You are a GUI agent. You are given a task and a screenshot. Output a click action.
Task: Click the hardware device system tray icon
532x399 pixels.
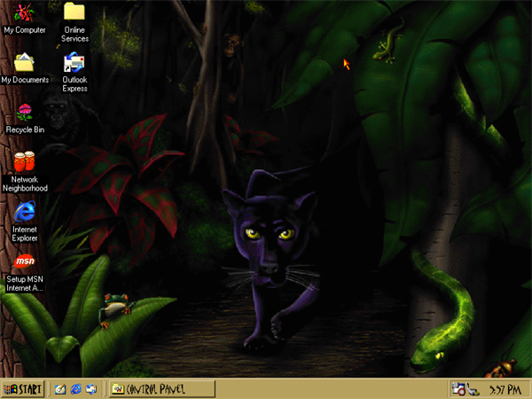(473, 389)
